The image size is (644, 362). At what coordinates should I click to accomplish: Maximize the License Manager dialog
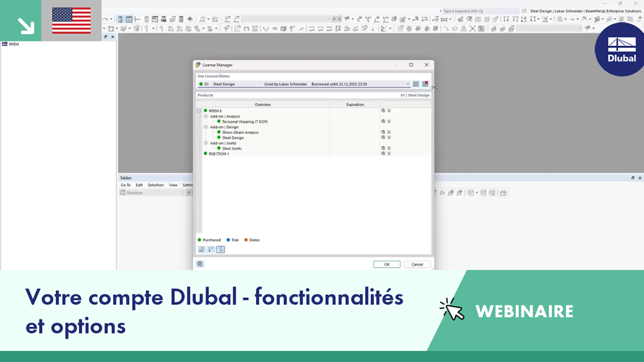pos(411,65)
